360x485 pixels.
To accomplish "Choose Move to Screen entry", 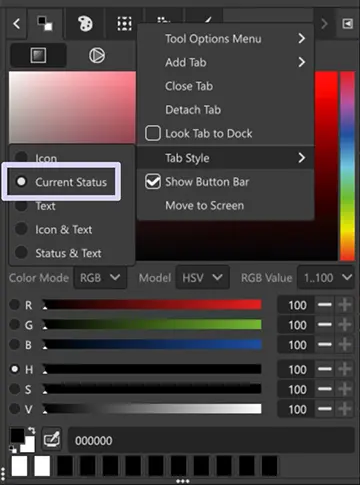I will coord(226,205).
